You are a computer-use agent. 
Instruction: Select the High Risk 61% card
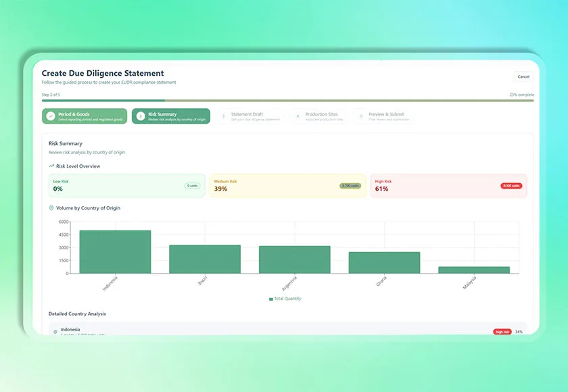(448, 186)
